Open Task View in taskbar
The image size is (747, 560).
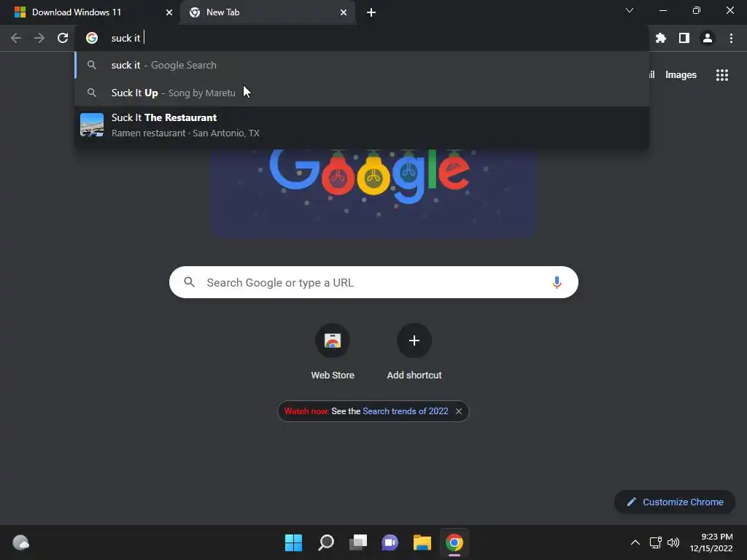(357, 542)
